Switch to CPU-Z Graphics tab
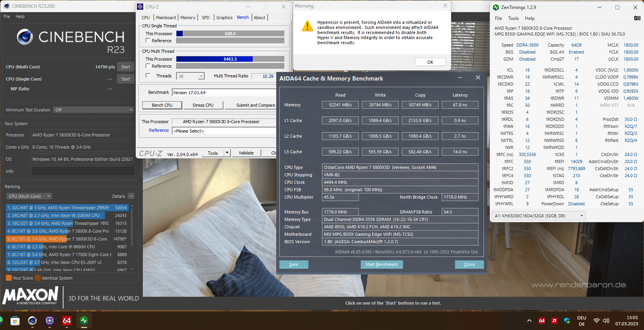 tap(225, 18)
